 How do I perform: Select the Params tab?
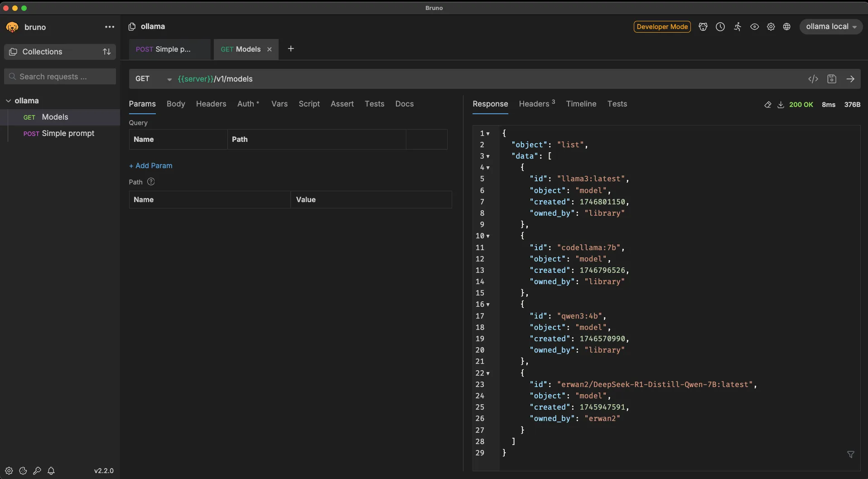point(142,104)
